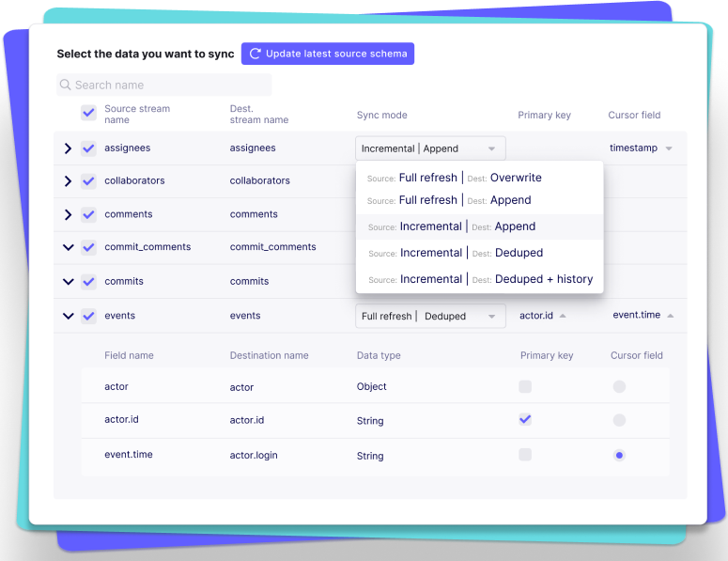Open the assignees Incremental | Append sync mode dropdown
The image size is (728, 561).
tap(430, 148)
